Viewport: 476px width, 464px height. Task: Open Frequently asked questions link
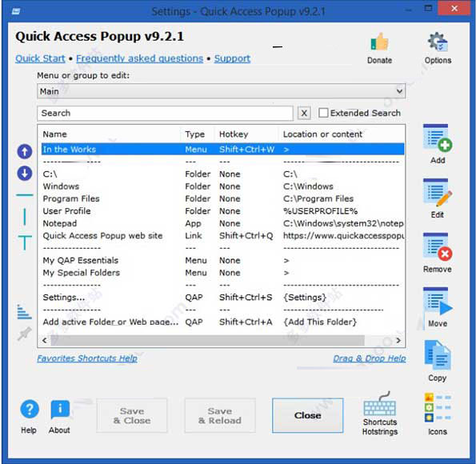pos(140,58)
